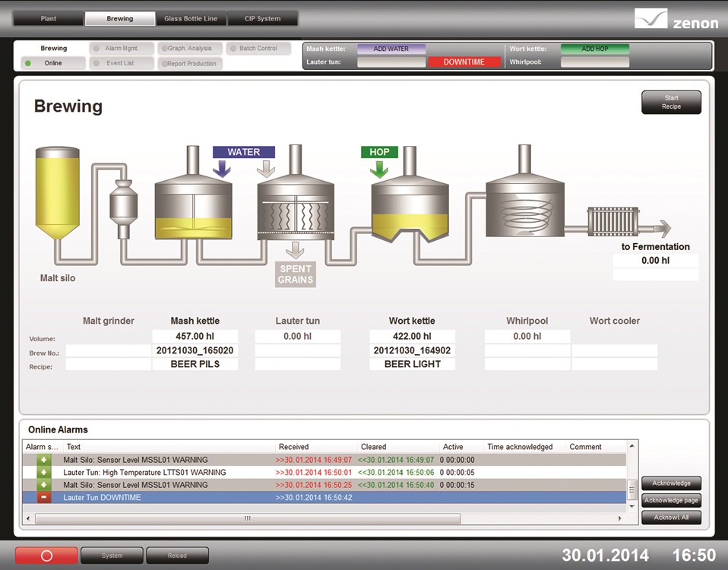Click the green HOP arrow indicator

[378, 168]
